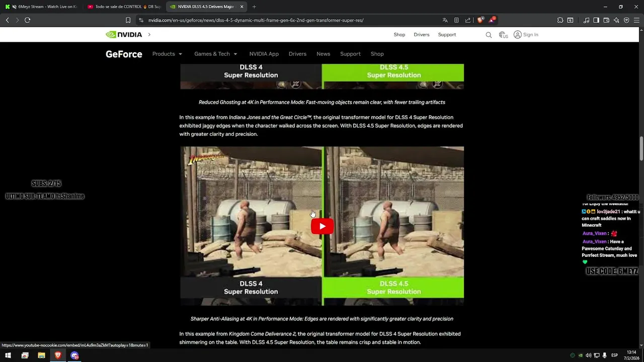Open Support in GeForce nav bar
The image size is (644, 362).
click(x=350, y=54)
